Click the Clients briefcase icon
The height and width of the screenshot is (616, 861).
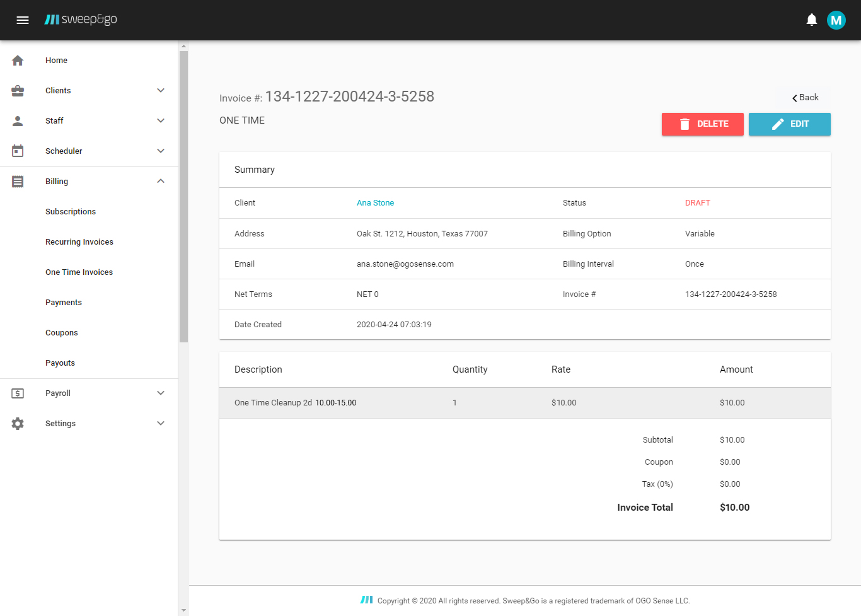click(18, 91)
